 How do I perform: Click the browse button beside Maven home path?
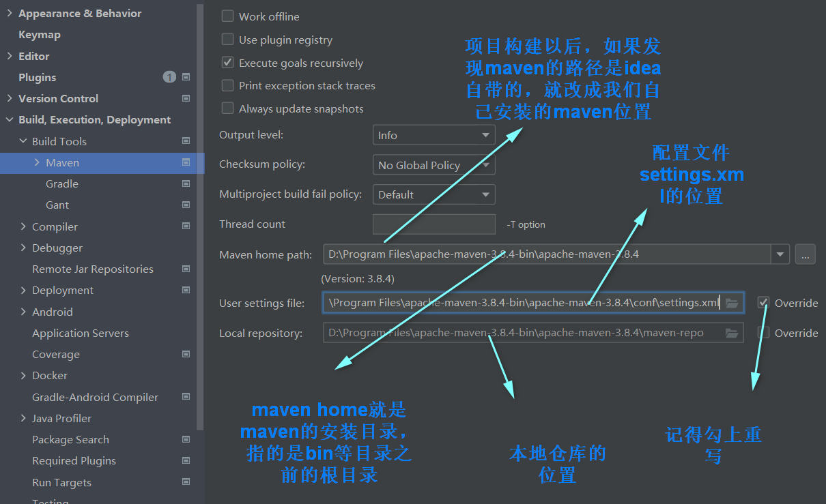(805, 254)
